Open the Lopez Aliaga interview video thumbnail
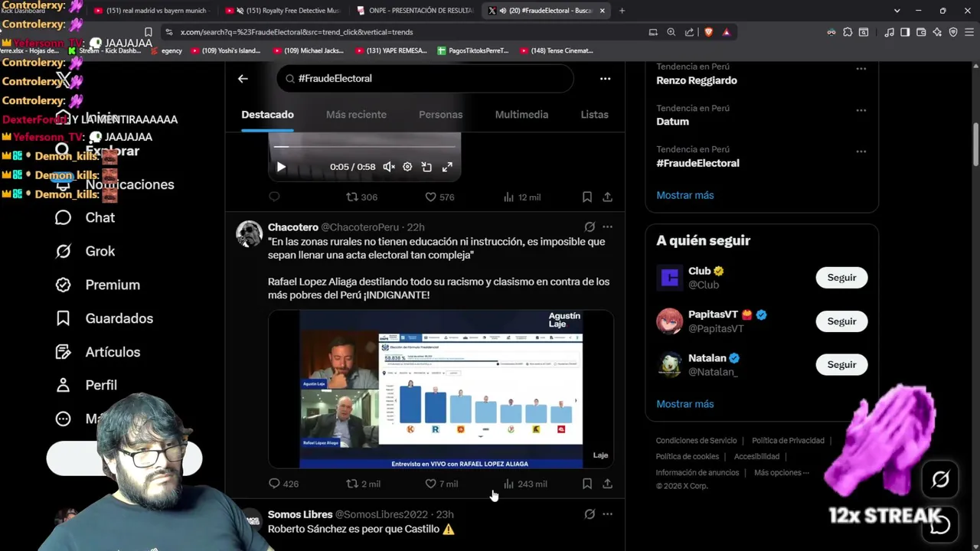Image resolution: width=980 pixels, height=551 pixels. pos(441,389)
